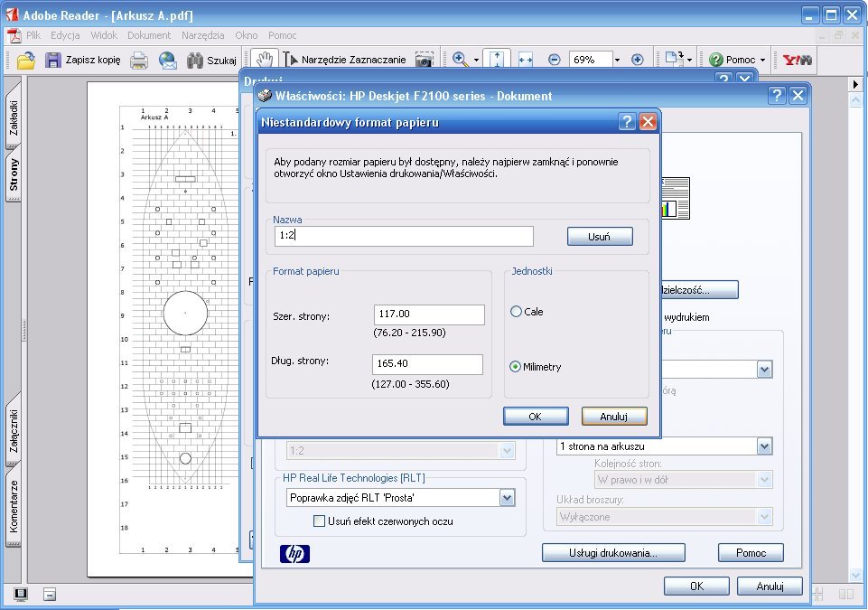868x610 pixels.
Task: Expand the 1 strona na arkuszu dropdown
Action: [x=764, y=446]
